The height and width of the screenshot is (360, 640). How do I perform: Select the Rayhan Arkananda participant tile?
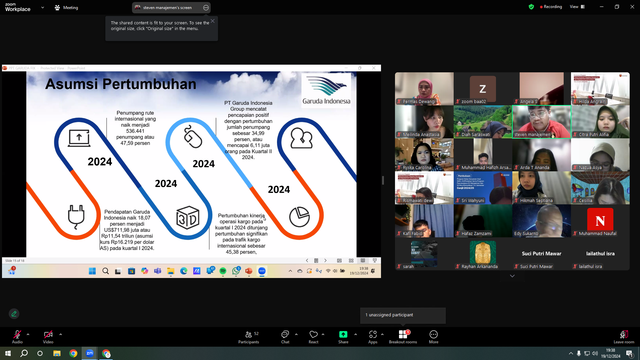(483, 254)
